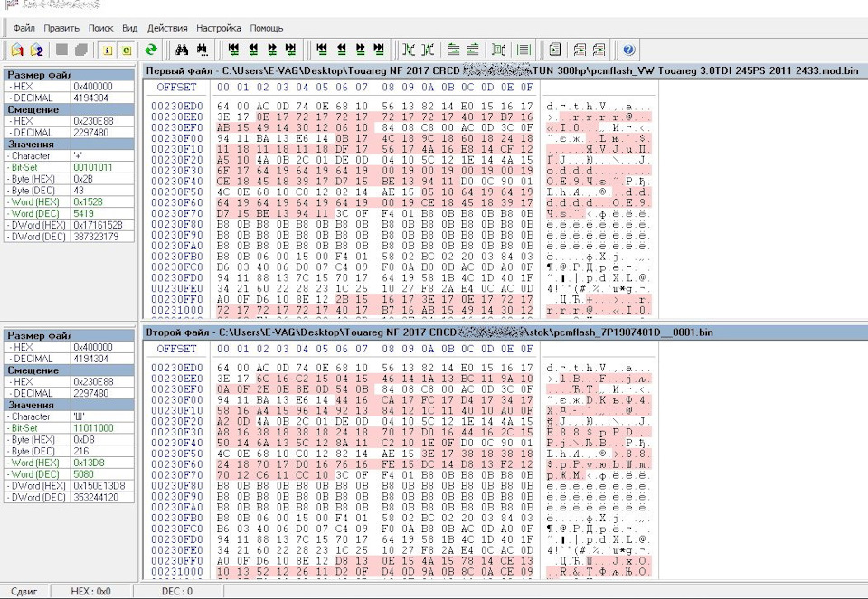Open the Действия menu

click(x=167, y=28)
